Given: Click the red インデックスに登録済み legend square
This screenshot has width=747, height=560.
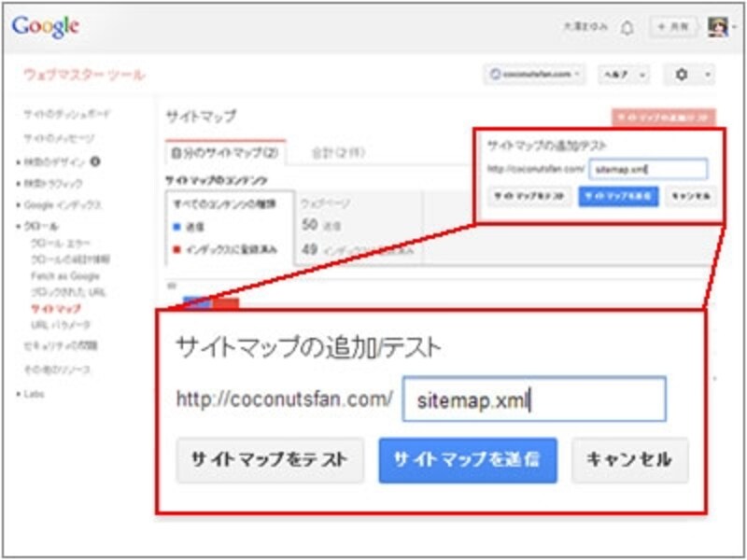Looking at the screenshot, I should coord(176,249).
